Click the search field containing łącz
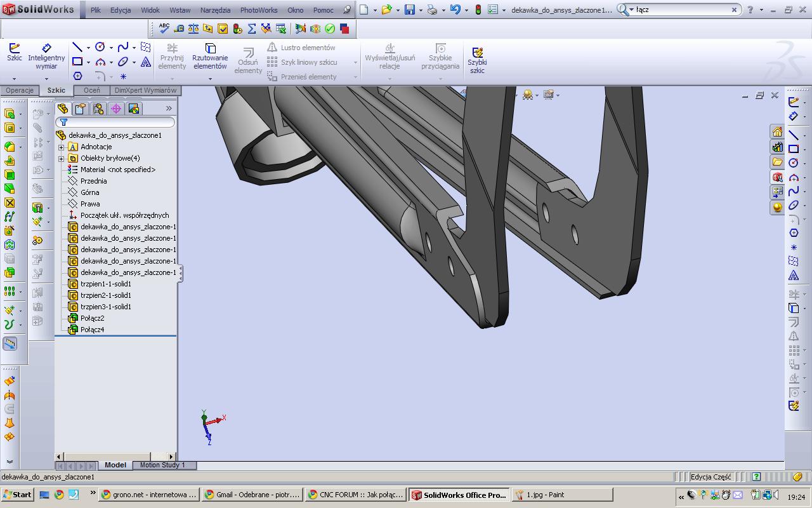The image size is (812, 508). pyautogui.click(x=682, y=10)
